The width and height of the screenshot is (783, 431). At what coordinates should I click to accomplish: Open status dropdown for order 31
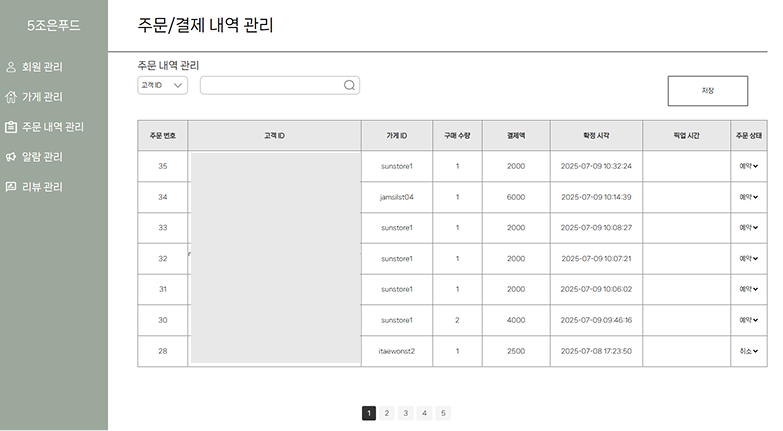click(x=749, y=289)
